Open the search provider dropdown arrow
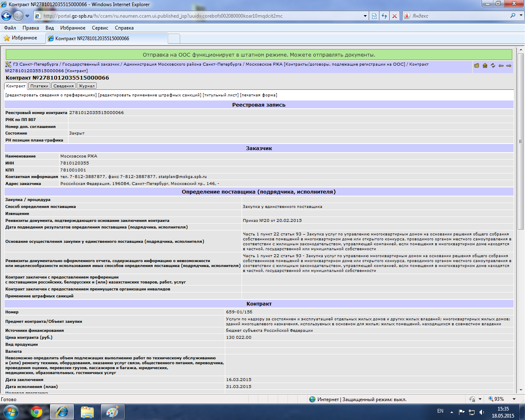Image resolution: width=525 pixels, height=420 pixels. [x=520, y=16]
